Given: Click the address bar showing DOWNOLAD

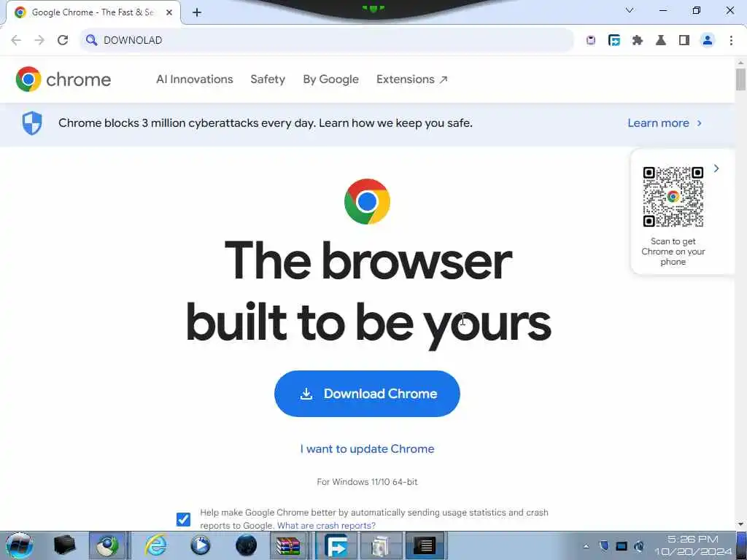Looking at the screenshot, I should coord(327,40).
